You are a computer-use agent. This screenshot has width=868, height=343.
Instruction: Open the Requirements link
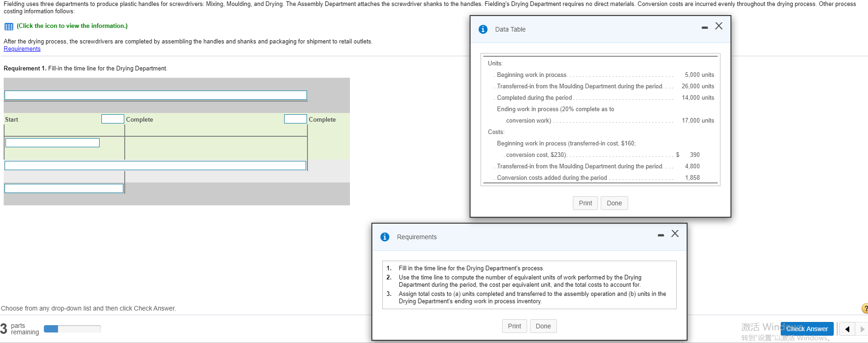[22, 49]
